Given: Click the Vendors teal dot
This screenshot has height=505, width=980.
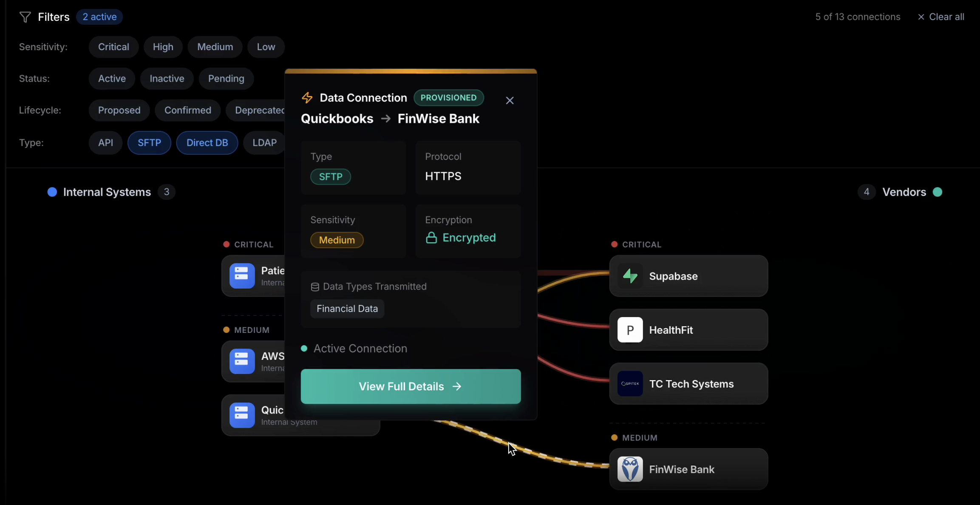Looking at the screenshot, I should (x=937, y=192).
